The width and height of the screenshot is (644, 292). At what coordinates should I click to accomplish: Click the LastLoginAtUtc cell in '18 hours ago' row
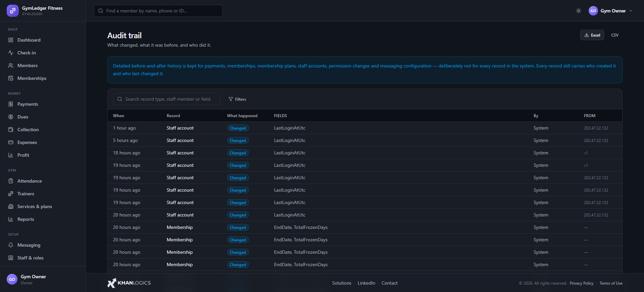click(290, 153)
